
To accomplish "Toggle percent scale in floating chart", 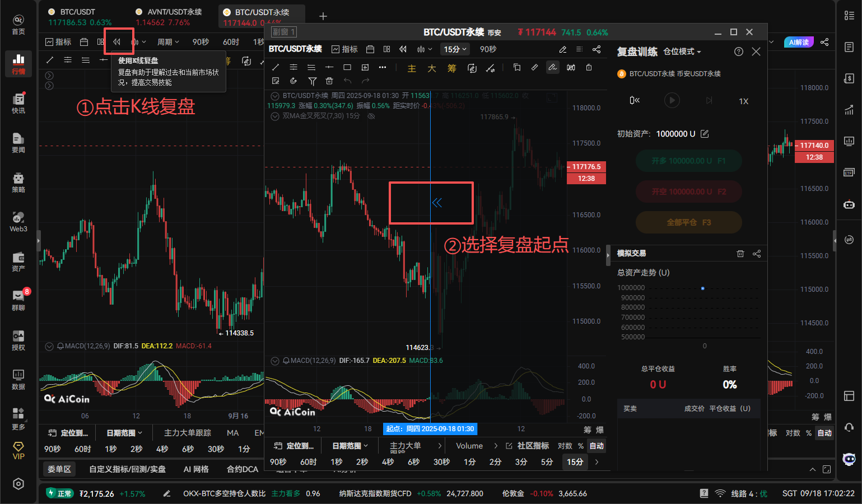I will 581,446.
